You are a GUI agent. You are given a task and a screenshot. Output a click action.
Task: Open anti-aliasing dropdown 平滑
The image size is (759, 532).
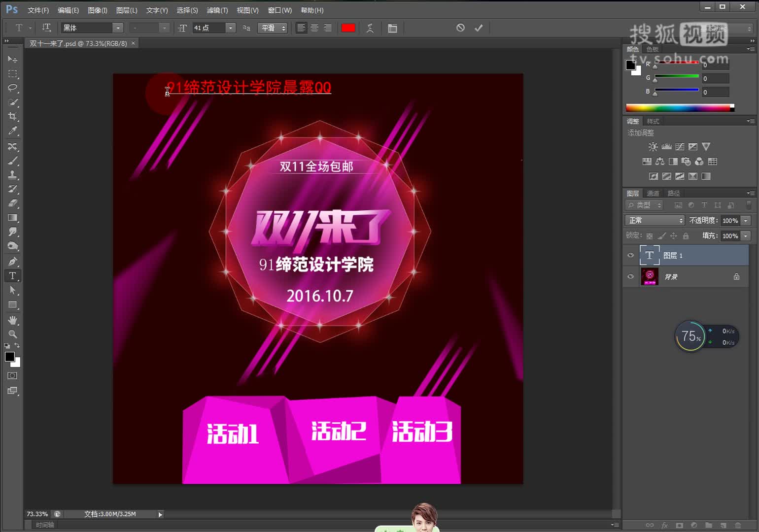(273, 28)
